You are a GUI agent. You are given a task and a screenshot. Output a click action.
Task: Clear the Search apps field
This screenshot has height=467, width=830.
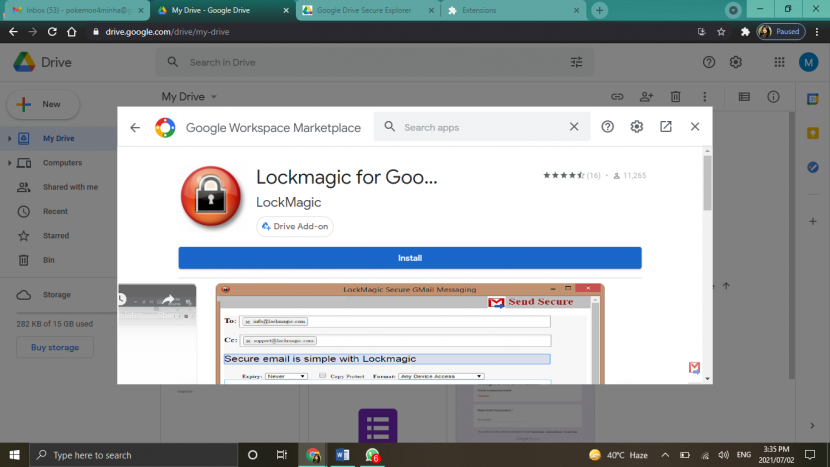[x=574, y=127]
